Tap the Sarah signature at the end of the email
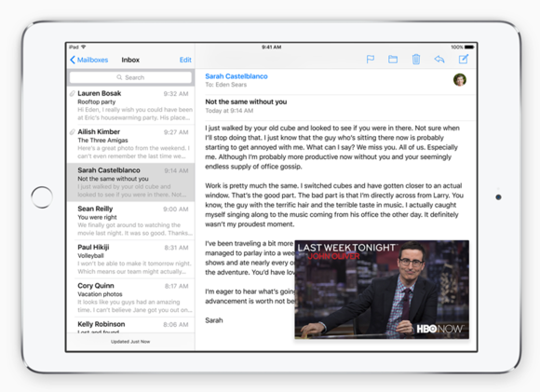The height and width of the screenshot is (392, 540). coord(214,320)
